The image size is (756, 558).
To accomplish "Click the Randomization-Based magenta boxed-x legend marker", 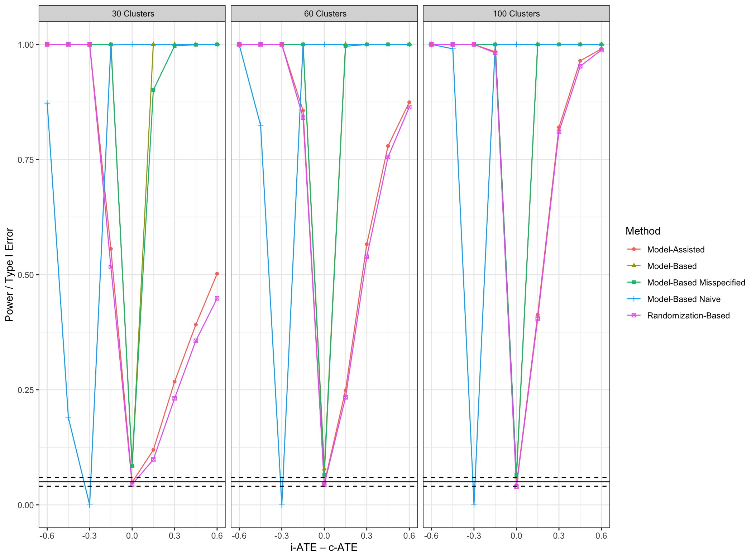I will [x=633, y=316].
